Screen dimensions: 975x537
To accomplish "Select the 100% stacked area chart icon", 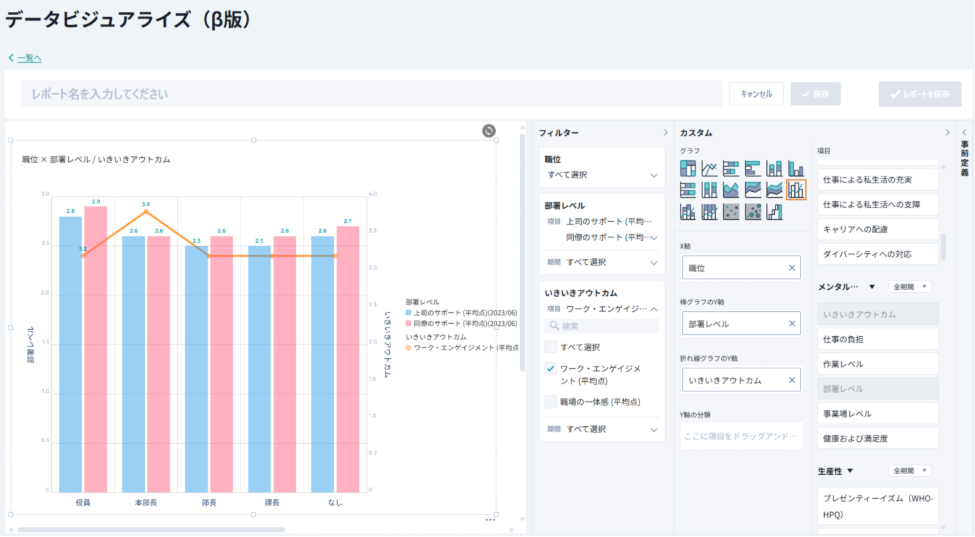I will coord(752,190).
